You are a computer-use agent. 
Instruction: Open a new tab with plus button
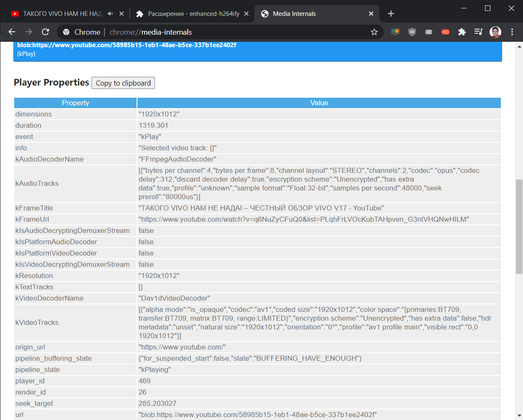391,14
